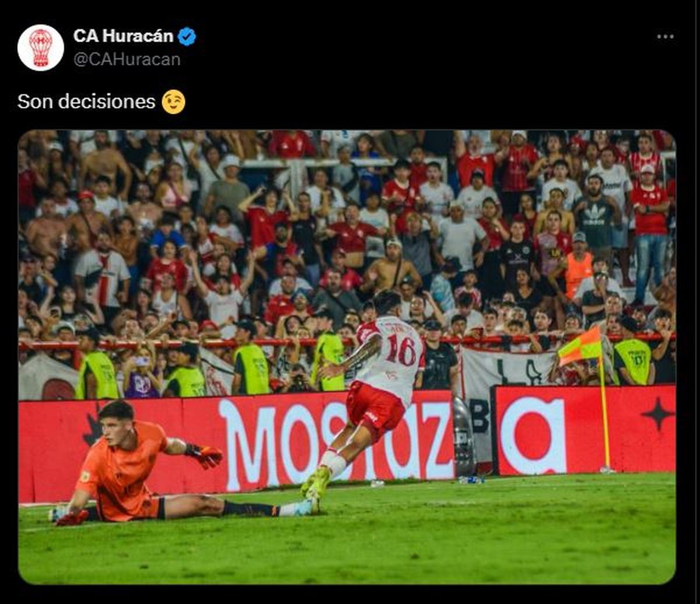Open the CA Huracán display name link

click(123, 36)
